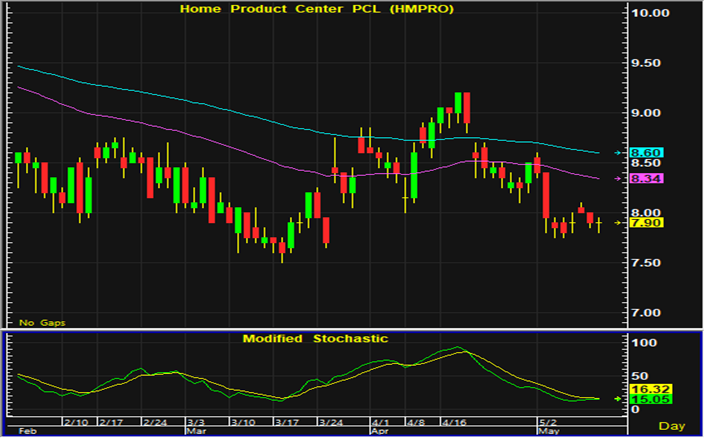Screen dimensions: 705x438
Task: Click the 2/10 date label
Action: [x=76, y=422]
